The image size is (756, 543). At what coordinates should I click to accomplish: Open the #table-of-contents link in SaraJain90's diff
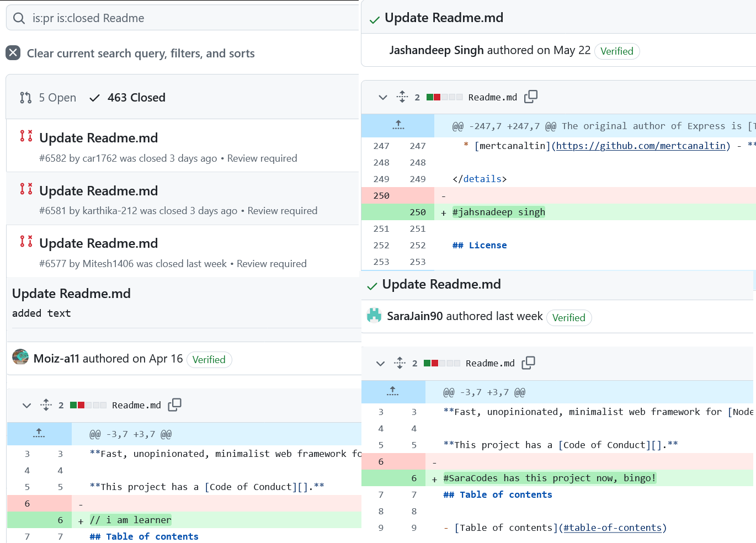pyautogui.click(x=613, y=528)
